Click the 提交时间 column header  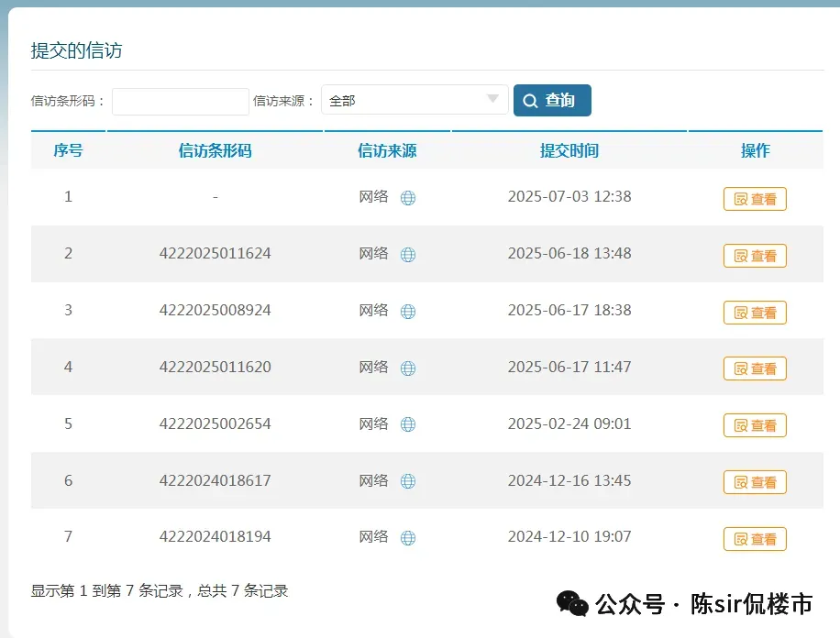(x=569, y=150)
